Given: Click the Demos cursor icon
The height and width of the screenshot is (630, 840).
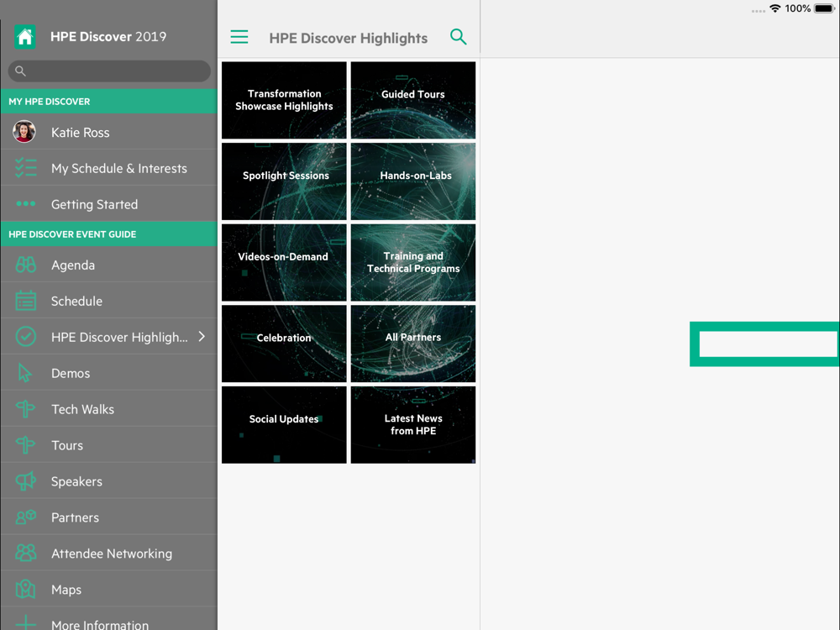Looking at the screenshot, I should 24,373.
